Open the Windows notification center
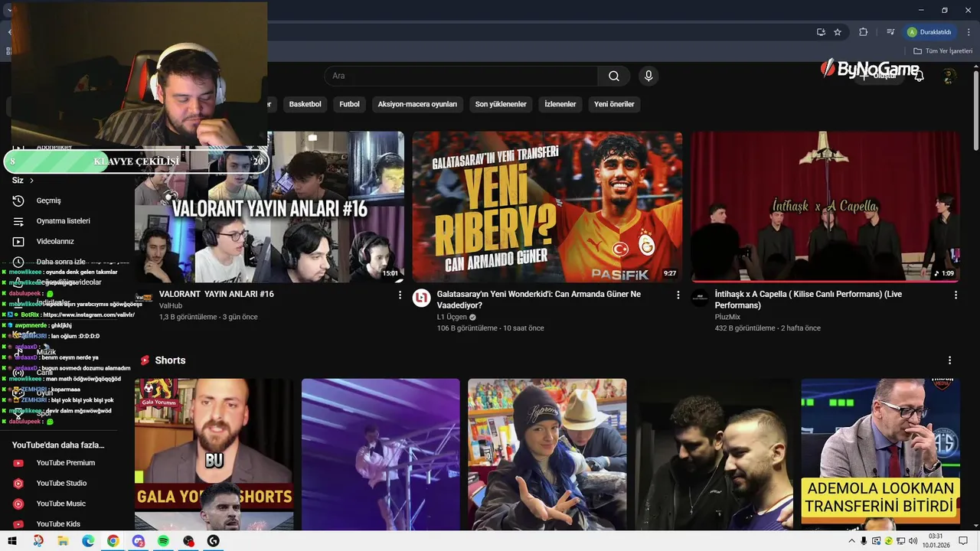This screenshot has height=551, width=980. (963, 541)
